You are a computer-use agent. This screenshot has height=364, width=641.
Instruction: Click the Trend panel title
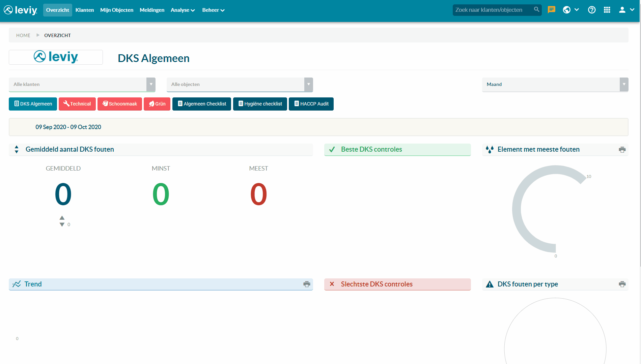(33, 284)
